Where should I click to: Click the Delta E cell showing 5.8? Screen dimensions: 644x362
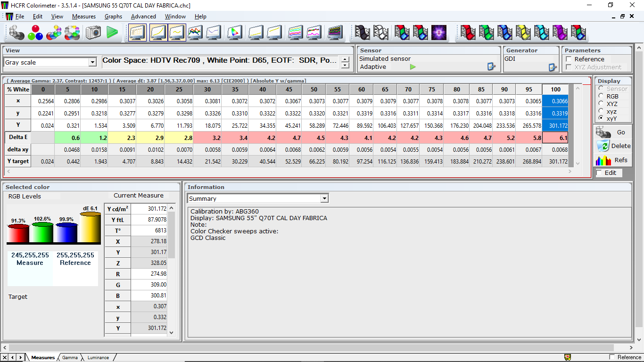pyautogui.click(x=529, y=138)
